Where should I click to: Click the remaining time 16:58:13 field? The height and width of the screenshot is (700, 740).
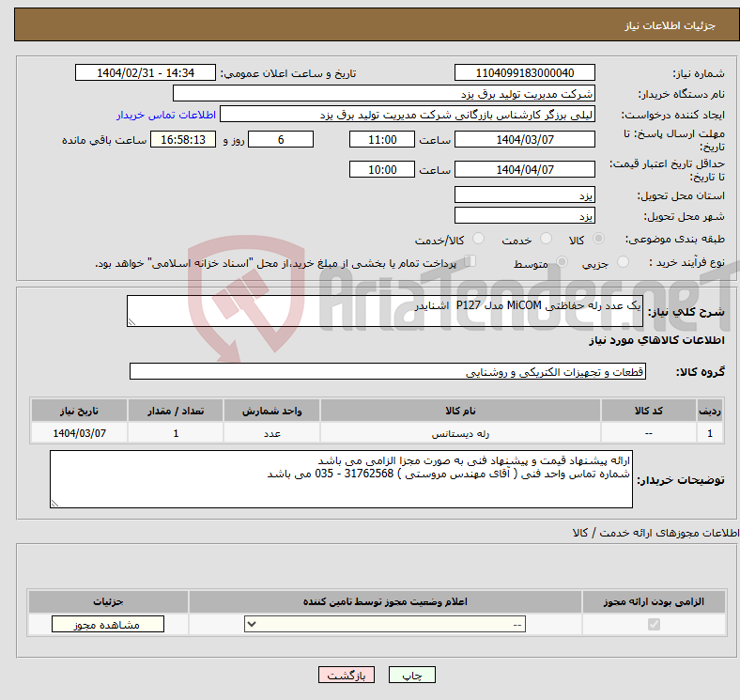coord(183,139)
